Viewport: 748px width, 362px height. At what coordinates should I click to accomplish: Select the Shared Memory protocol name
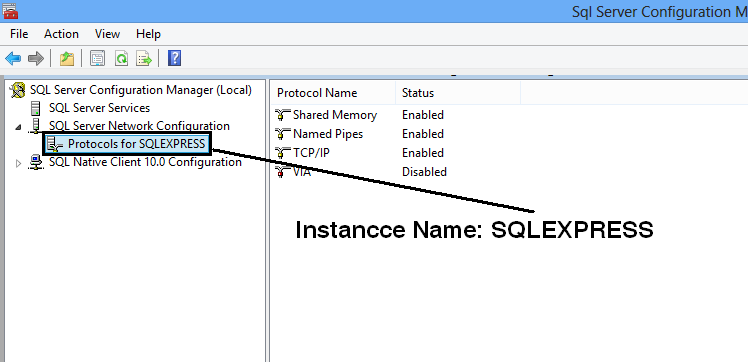335,115
